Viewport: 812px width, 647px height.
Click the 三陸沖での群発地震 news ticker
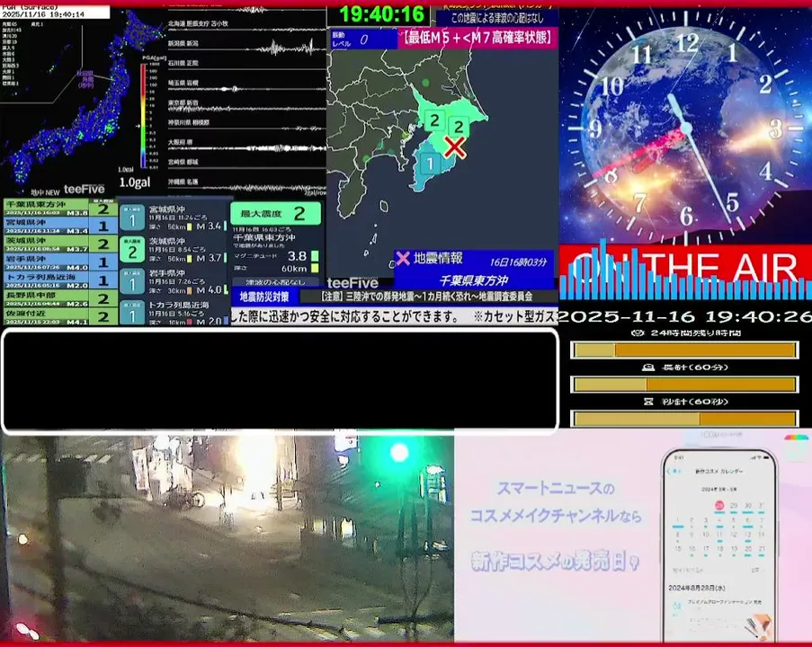click(428, 297)
